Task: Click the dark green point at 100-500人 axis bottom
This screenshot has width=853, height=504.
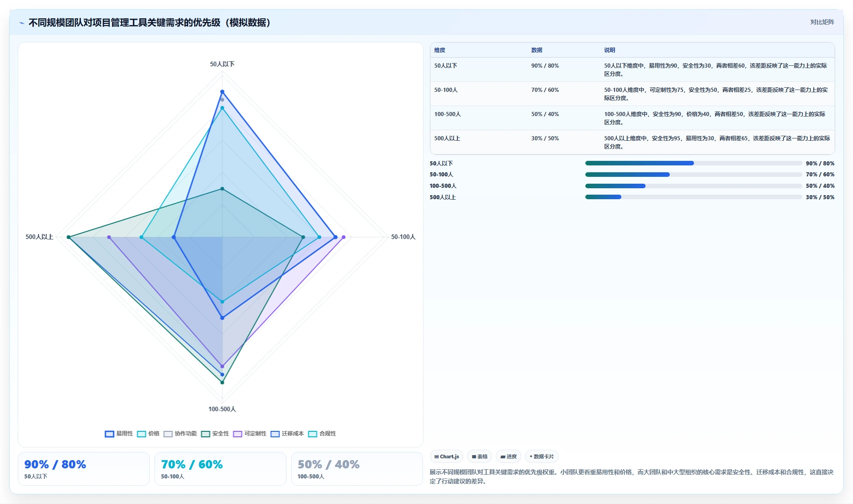Action: coord(223,382)
